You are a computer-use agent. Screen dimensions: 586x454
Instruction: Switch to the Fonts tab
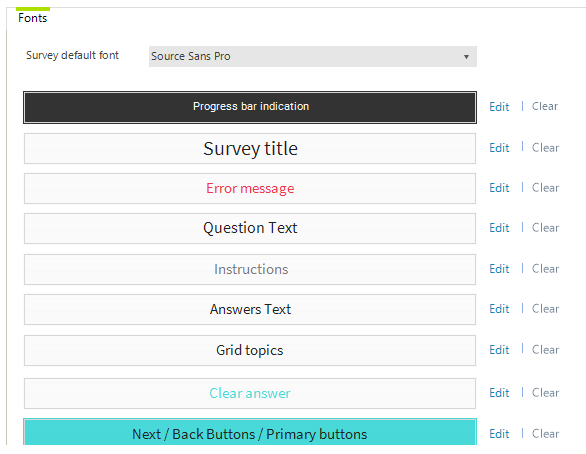pyautogui.click(x=33, y=18)
